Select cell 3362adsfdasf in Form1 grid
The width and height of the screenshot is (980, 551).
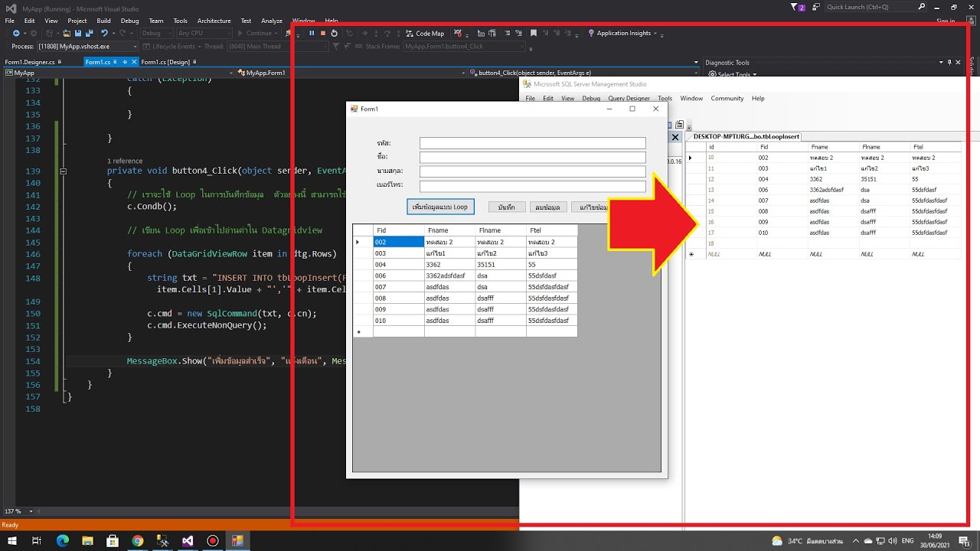tap(449, 275)
